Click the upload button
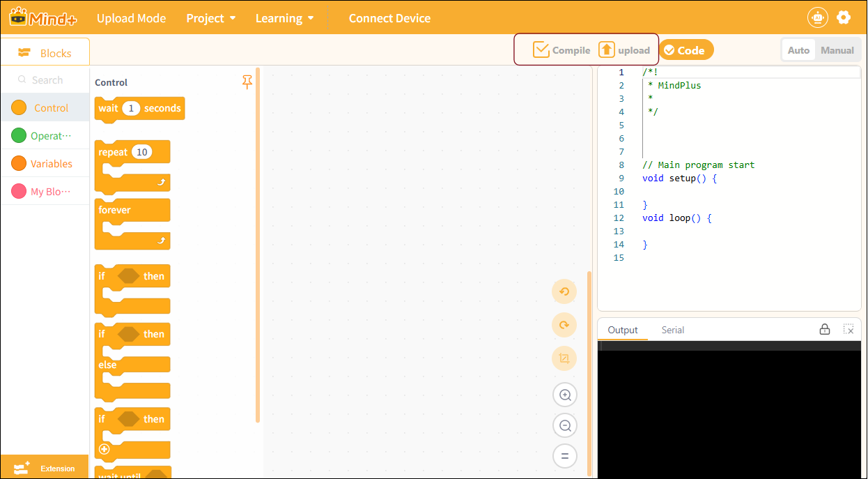The image size is (868, 479). tap(624, 50)
